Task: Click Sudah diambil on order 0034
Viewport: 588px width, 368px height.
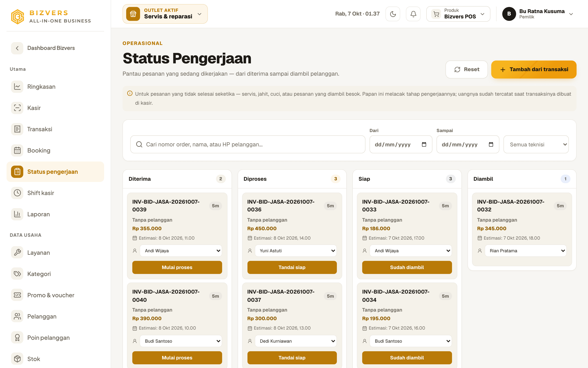Action: (x=407, y=358)
